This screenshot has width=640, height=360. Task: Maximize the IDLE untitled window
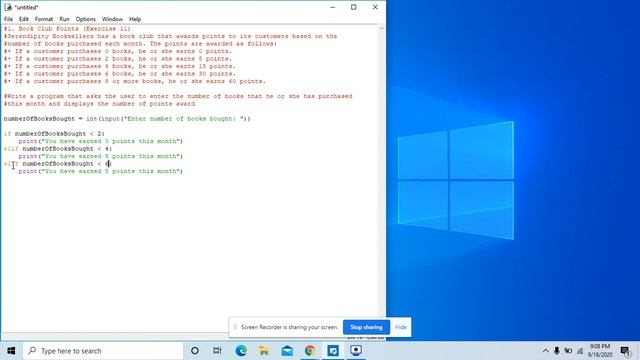click(x=353, y=7)
